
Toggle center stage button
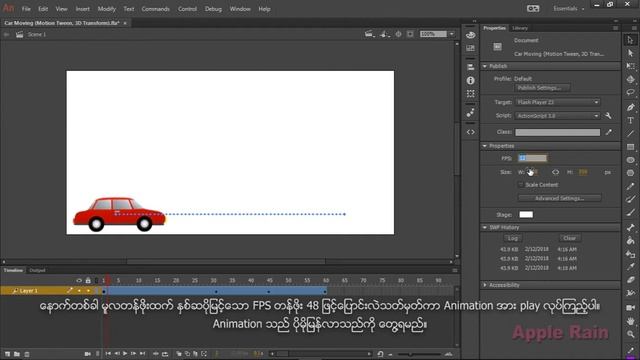tap(398, 34)
